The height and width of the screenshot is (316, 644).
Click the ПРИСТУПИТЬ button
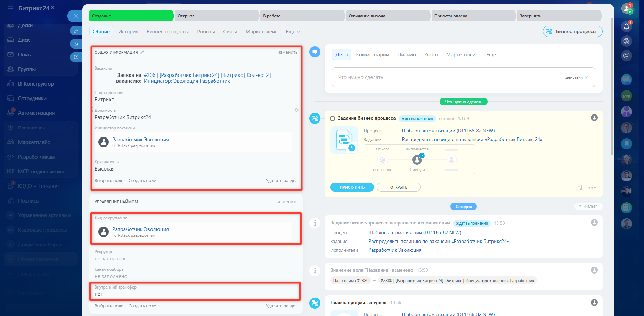point(352,187)
